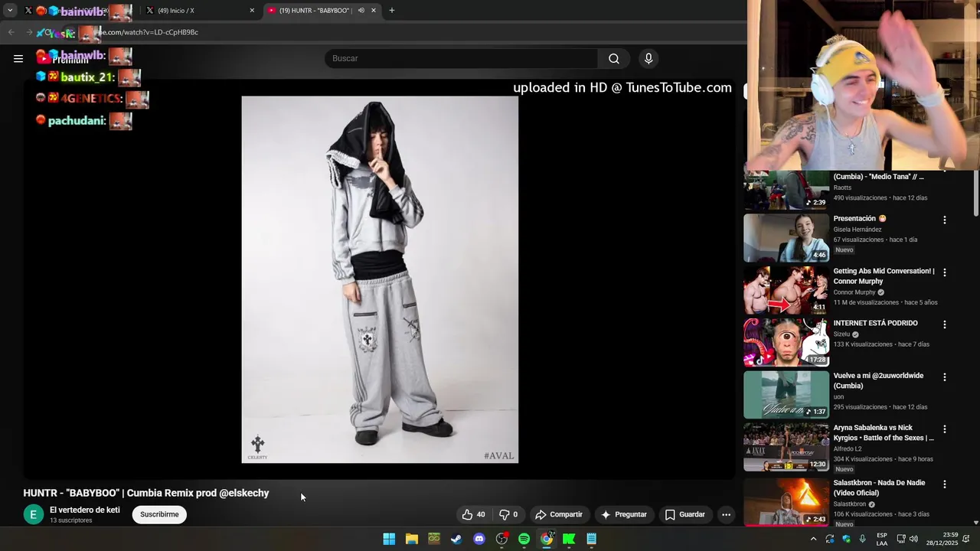
Task: Open the Presentación video thumbnail
Action: (786, 238)
